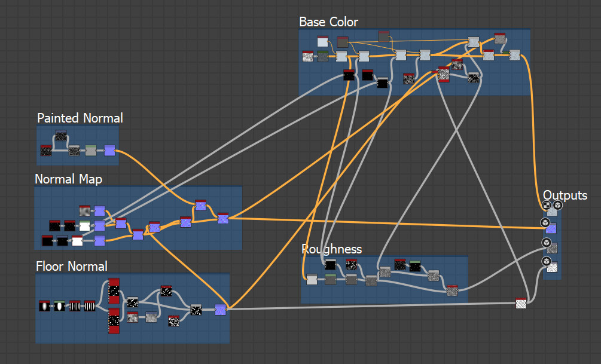The image size is (601, 364).
Task: Click the 3D cube badge on the roughness output node
Action: (546, 243)
